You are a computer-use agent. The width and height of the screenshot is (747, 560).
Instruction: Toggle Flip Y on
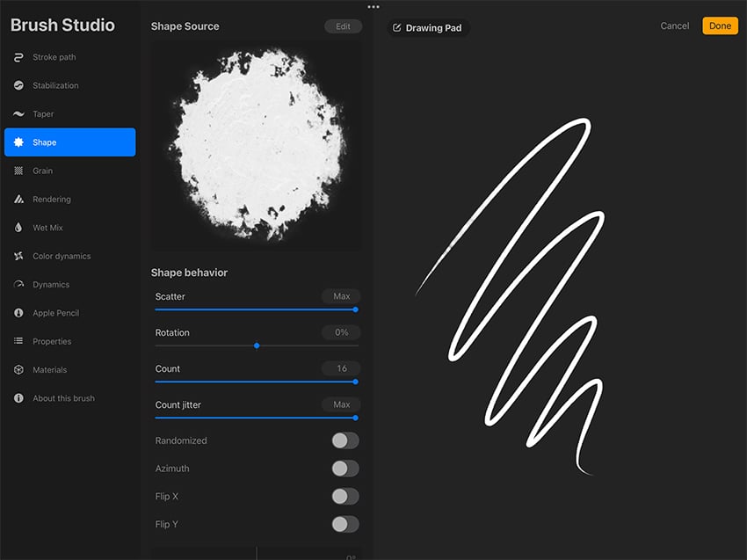click(344, 524)
